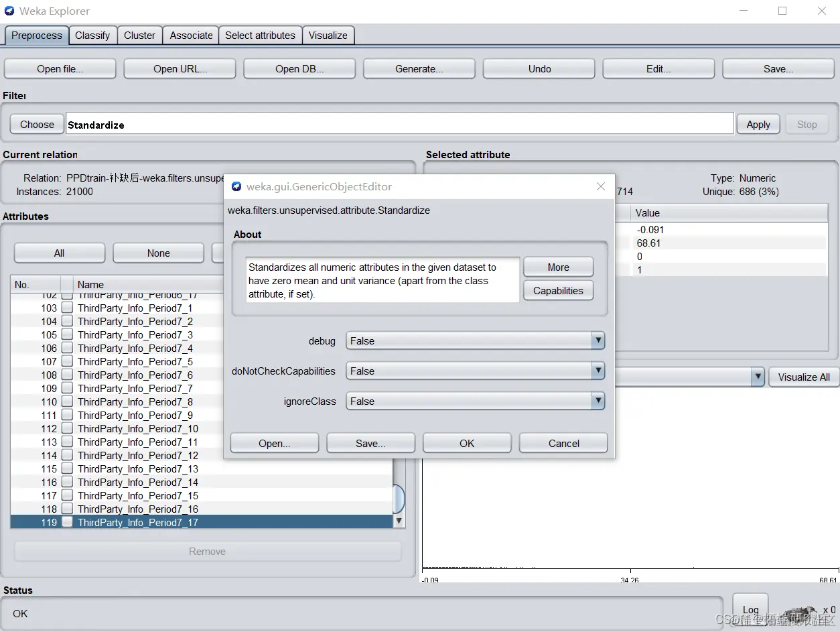Click the Capabilities button

point(558,290)
